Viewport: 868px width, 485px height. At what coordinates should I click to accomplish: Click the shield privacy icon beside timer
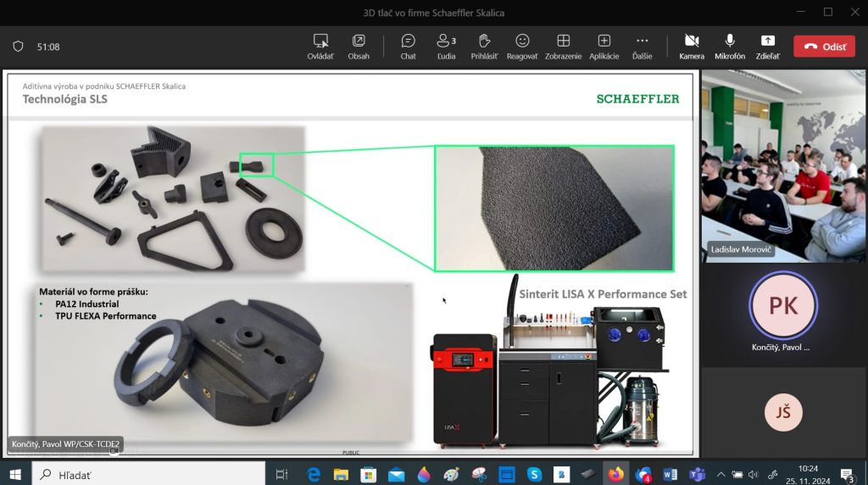point(18,47)
